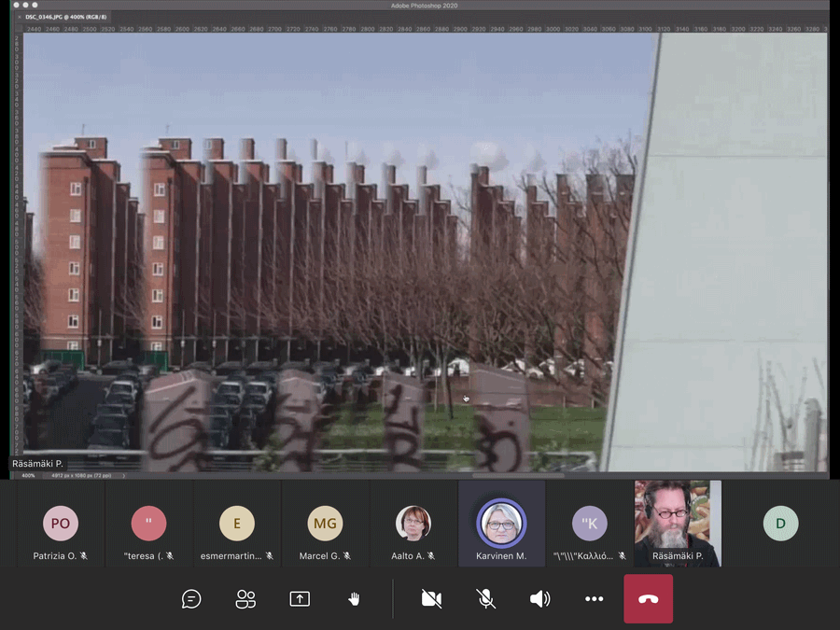Image resolution: width=840 pixels, height=630 pixels.
Task: Select Patrizia O. participant avatar
Action: pos(61,524)
